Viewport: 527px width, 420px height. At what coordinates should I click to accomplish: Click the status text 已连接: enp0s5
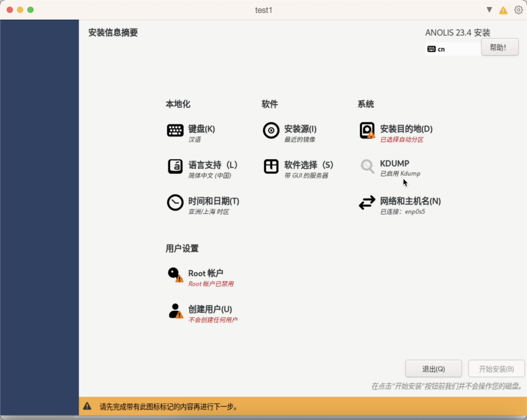pos(403,211)
